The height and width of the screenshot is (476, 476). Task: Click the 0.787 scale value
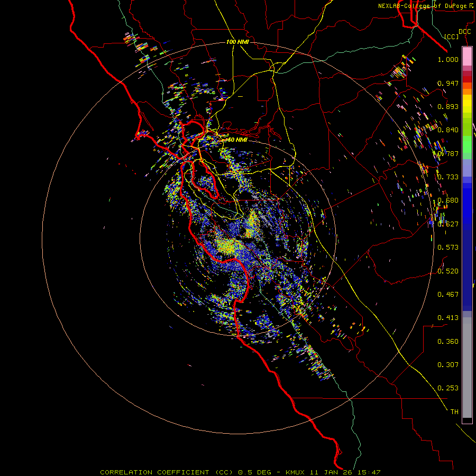(448, 153)
